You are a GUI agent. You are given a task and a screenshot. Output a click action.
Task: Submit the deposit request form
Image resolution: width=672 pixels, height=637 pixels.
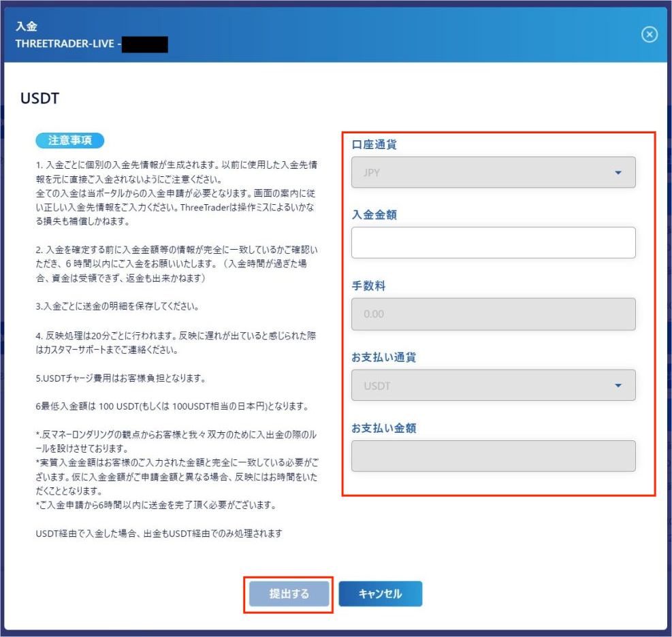[289, 593]
